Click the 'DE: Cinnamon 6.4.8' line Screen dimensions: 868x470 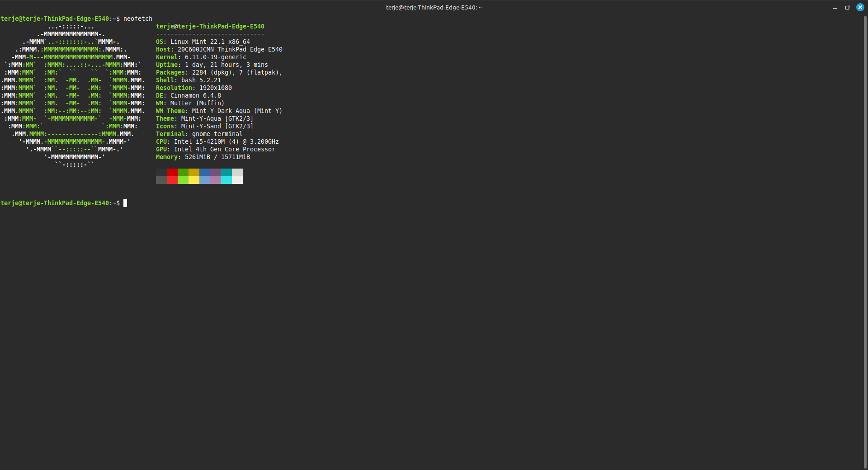[189, 96]
